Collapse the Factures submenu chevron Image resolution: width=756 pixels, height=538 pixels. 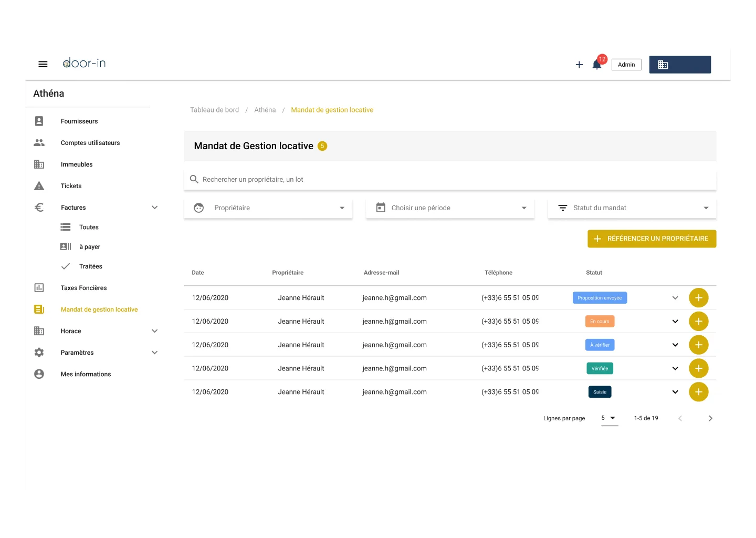point(155,208)
